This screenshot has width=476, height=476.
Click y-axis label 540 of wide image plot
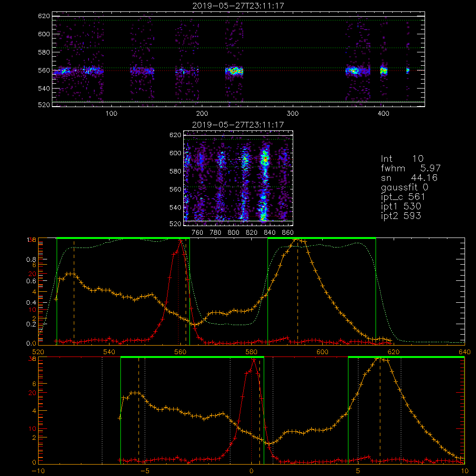click(44, 89)
